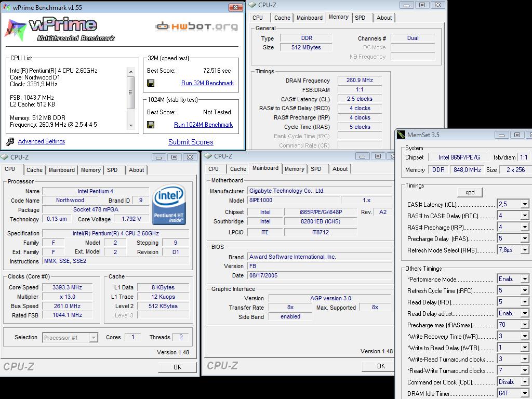Click the Advanced Settings wrench icon

coord(10,141)
